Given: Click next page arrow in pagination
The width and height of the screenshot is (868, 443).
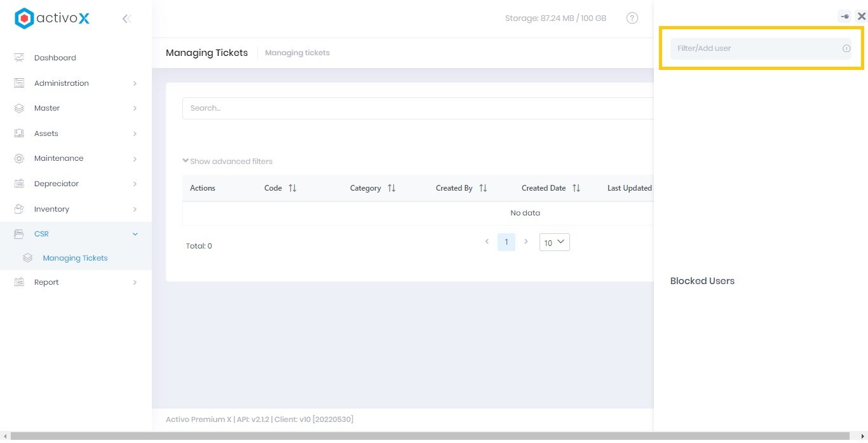Looking at the screenshot, I should coord(526,242).
